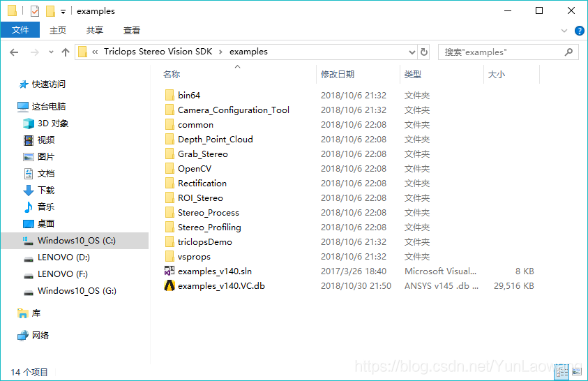
Task: Go back with the back arrow
Action: click(14, 52)
